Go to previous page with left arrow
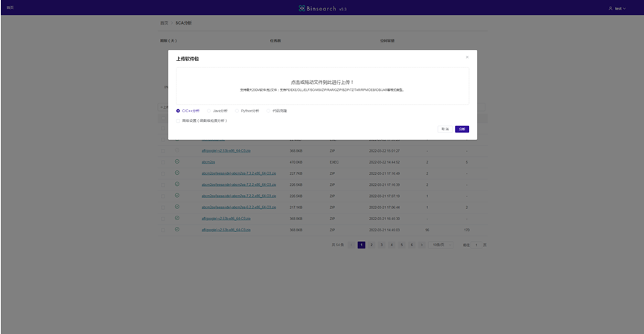Image resolution: width=644 pixels, height=334 pixels. [x=351, y=245]
